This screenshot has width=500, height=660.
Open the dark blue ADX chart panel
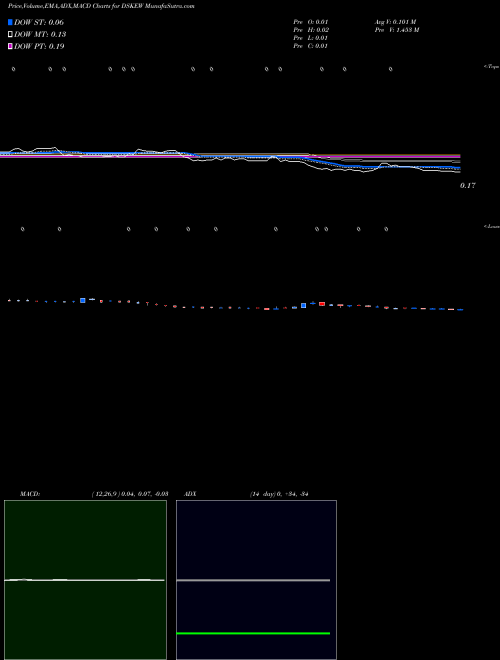pos(256,580)
